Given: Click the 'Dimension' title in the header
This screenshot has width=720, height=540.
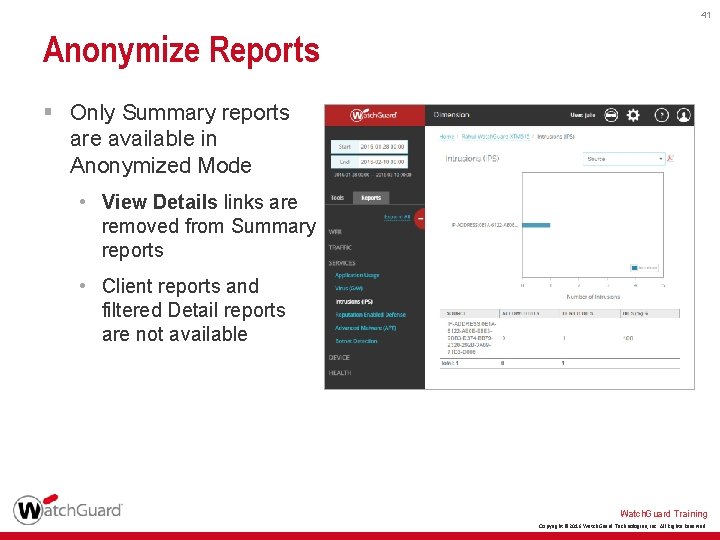Looking at the screenshot, I should tap(451, 115).
